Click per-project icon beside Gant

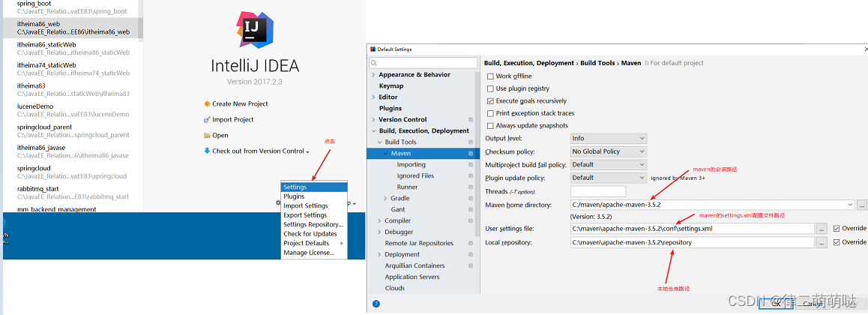(x=471, y=210)
